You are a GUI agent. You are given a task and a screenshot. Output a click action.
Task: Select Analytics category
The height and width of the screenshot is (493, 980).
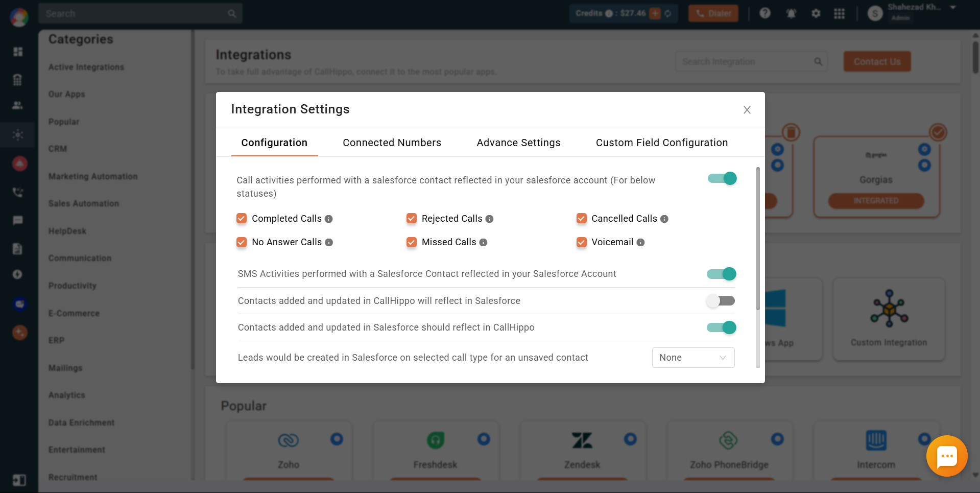[x=67, y=395]
